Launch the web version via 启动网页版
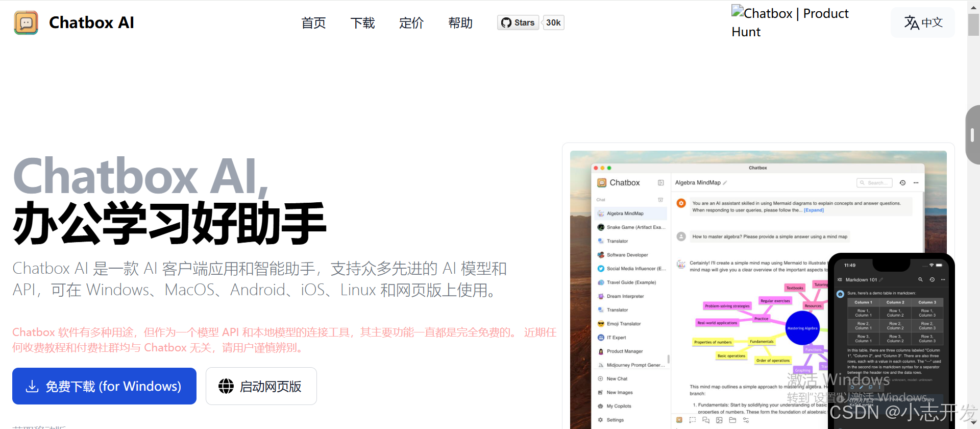This screenshot has height=429, width=980. (261, 386)
